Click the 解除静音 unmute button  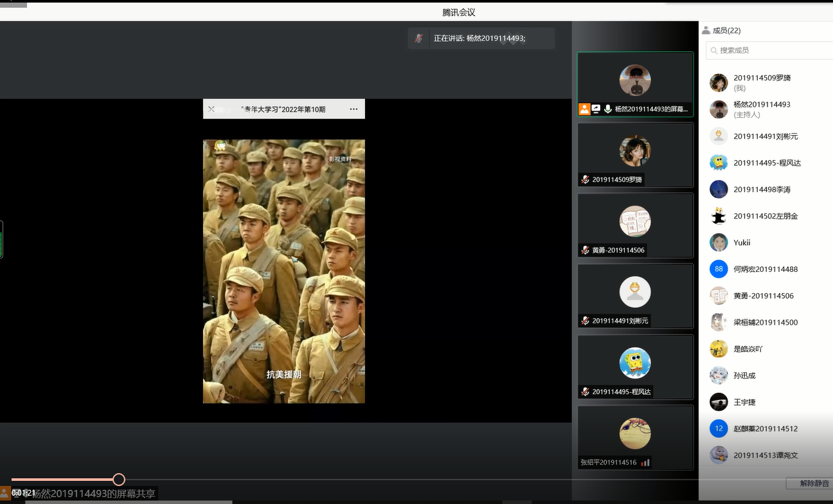click(810, 483)
